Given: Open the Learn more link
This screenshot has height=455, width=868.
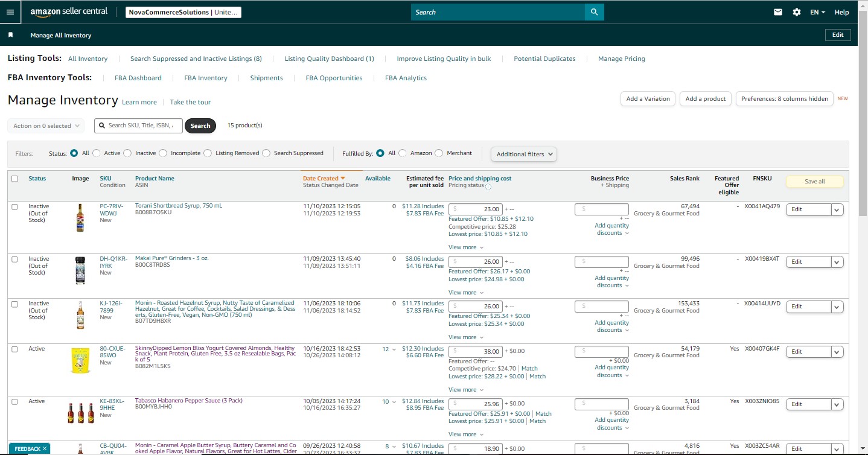Looking at the screenshot, I should 139,102.
